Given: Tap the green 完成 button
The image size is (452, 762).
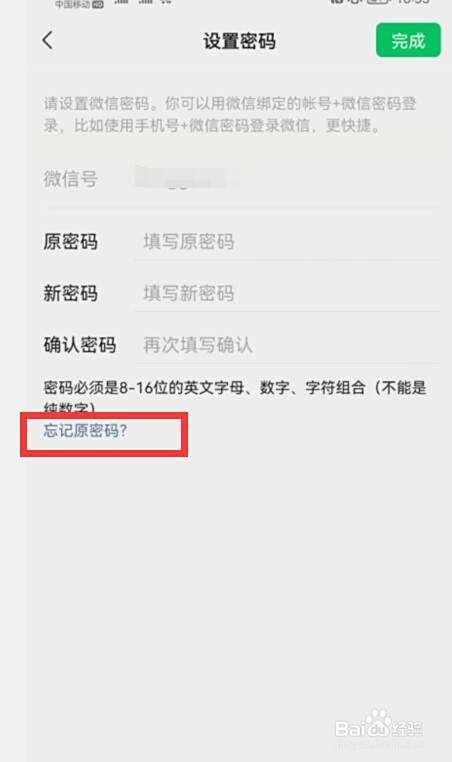Looking at the screenshot, I should (x=408, y=41).
